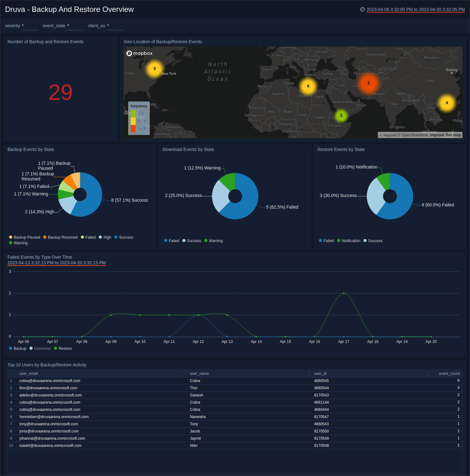Click the Mapbox logo on the map
This screenshot has height=476, width=470.
pos(139,53)
